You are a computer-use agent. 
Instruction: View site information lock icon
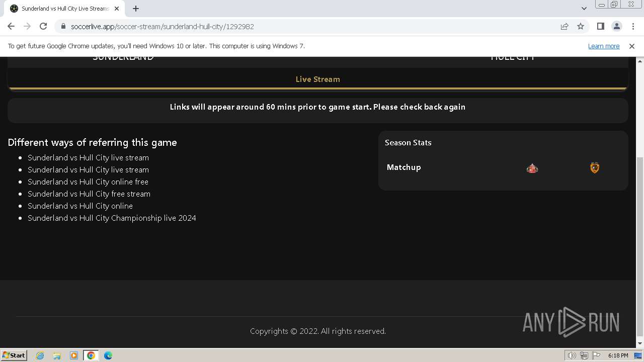tap(63, 26)
